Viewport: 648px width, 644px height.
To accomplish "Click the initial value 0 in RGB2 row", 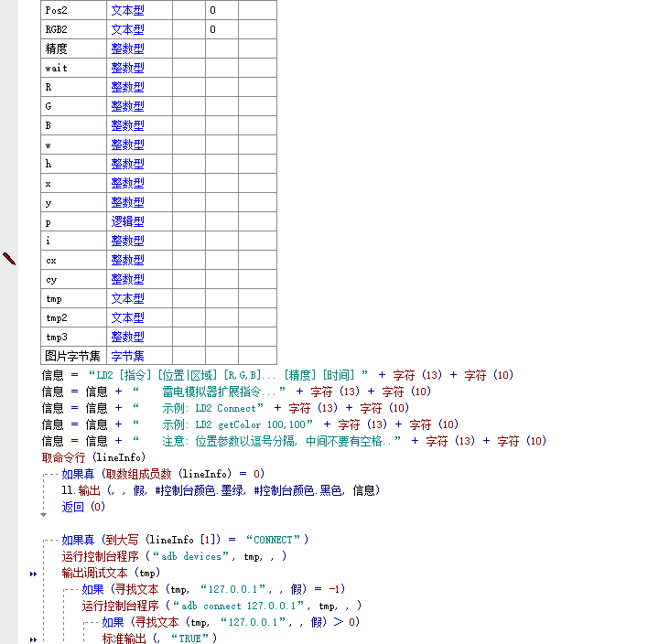I will click(x=221, y=29).
